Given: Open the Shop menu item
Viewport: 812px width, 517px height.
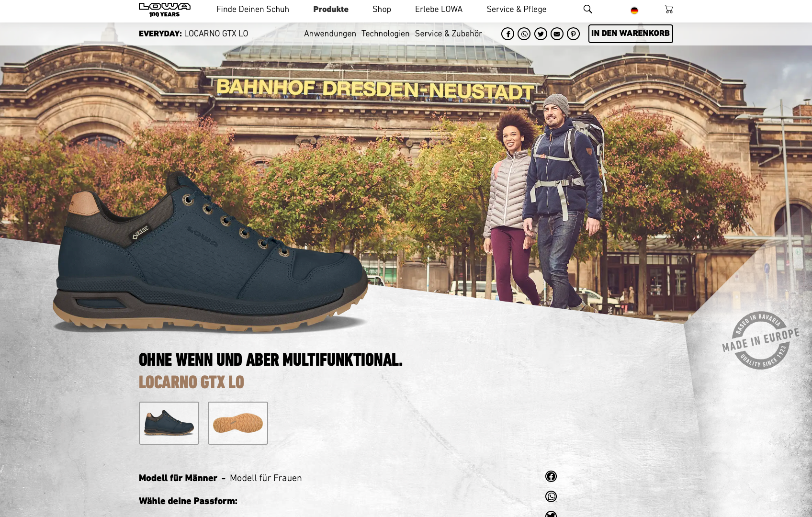Looking at the screenshot, I should (x=382, y=10).
